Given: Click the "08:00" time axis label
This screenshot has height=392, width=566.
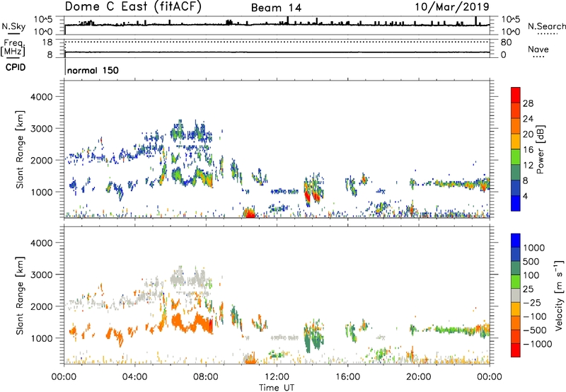Looking at the screenshot, I should click(206, 376).
